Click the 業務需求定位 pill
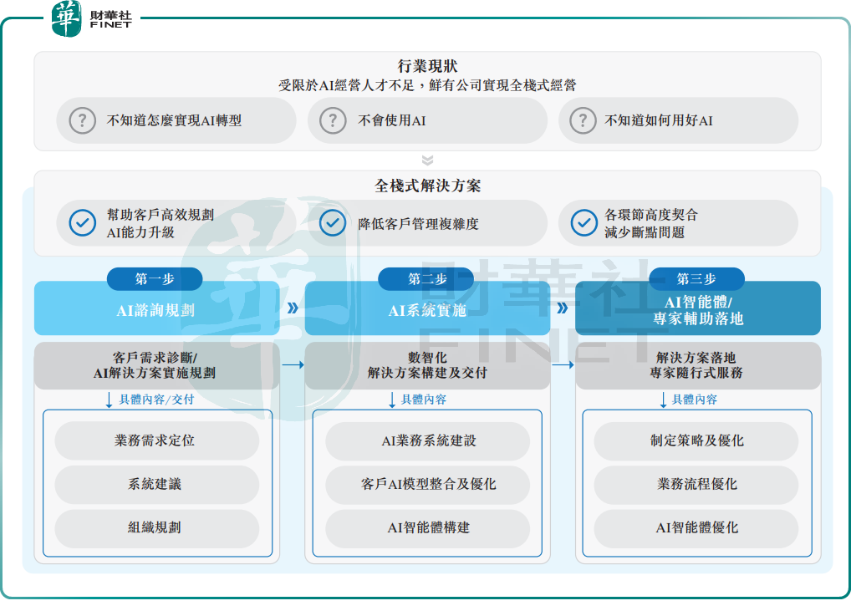851x616 pixels. coord(157,440)
